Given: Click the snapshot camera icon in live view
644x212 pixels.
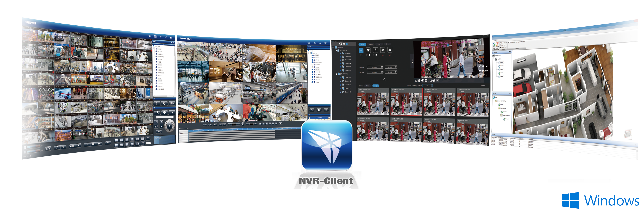Looking at the screenshot, I should [x=48, y=148].
